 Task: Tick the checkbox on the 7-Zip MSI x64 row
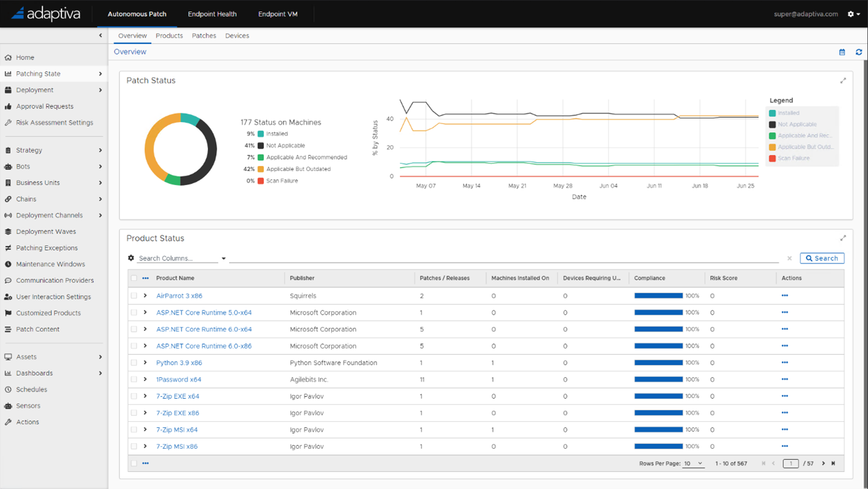135,429
